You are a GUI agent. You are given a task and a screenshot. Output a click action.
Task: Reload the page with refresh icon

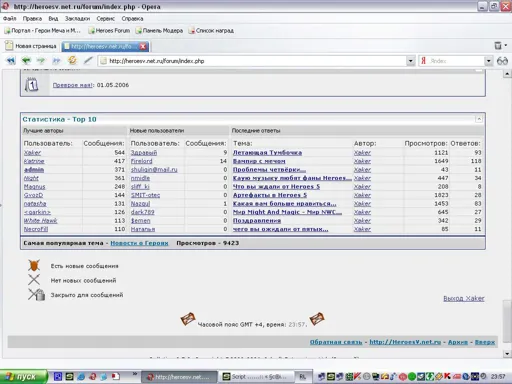click(72, 60)
